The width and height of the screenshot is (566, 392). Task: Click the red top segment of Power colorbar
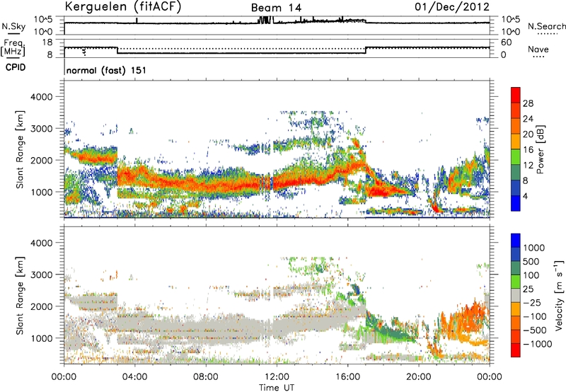516,96
